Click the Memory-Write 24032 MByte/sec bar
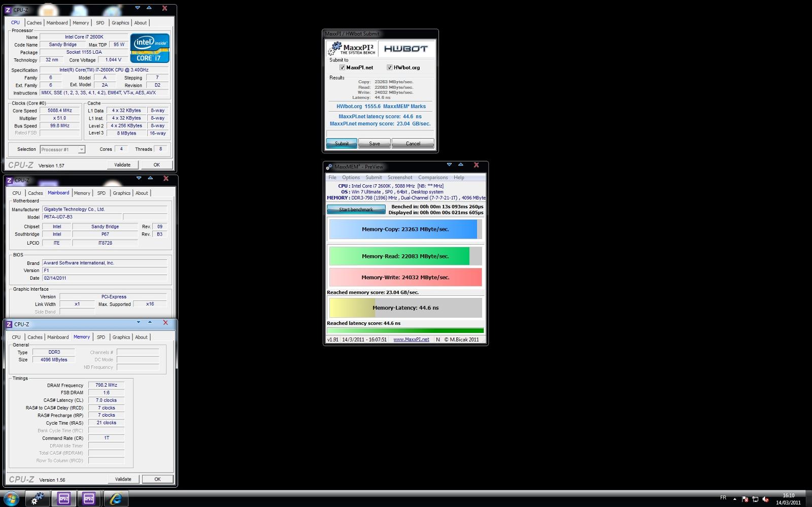 click(x=405, y=278)
